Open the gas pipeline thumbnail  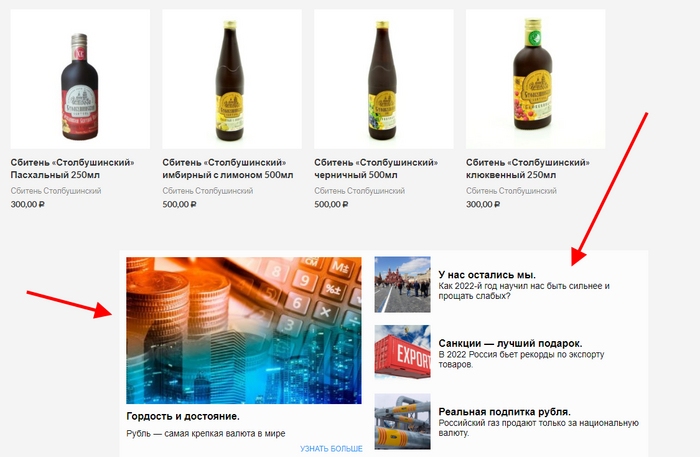(x=402, y=421)
